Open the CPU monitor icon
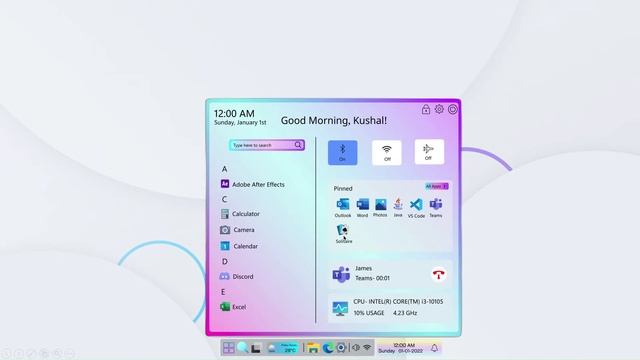640x360 pixels. [x=340, y=309]
